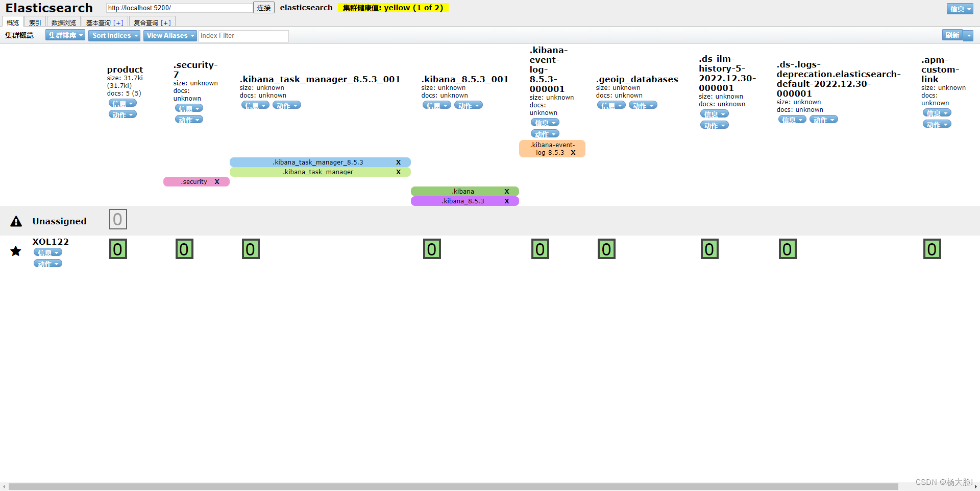
Task: Open .ds-ilm-history 动作 dropdown
Action: (x=715, y=125)
